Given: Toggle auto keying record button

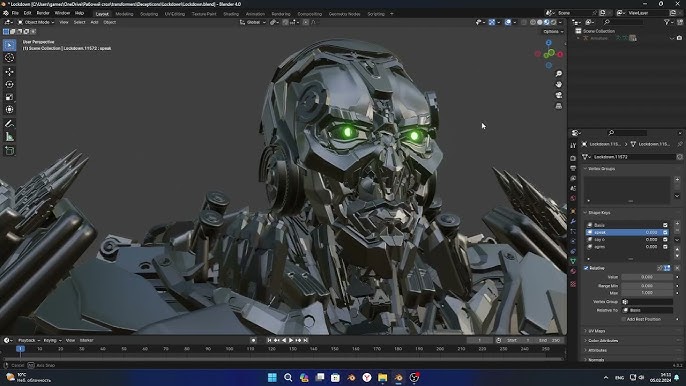Looking at the screenshot, I should tap(253, 340).
